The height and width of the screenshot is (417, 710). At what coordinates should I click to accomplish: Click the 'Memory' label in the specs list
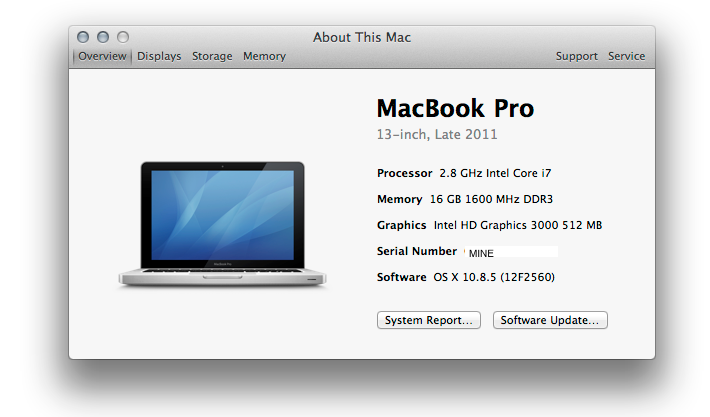[x=399, y=199]
